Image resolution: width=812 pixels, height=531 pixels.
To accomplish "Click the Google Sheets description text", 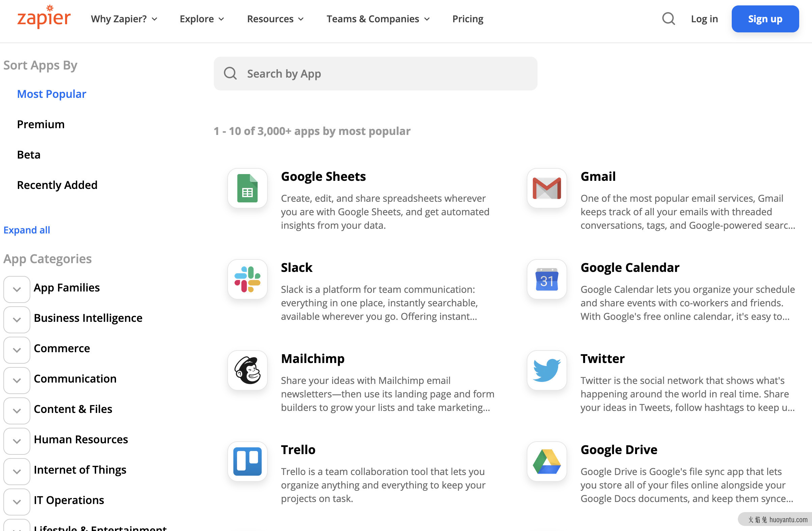I will click(385, 212).
